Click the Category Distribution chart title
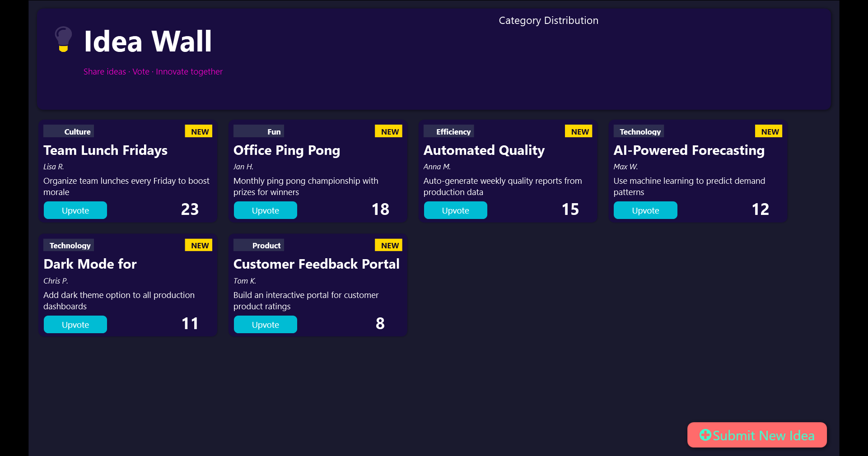 coord(549,20)
